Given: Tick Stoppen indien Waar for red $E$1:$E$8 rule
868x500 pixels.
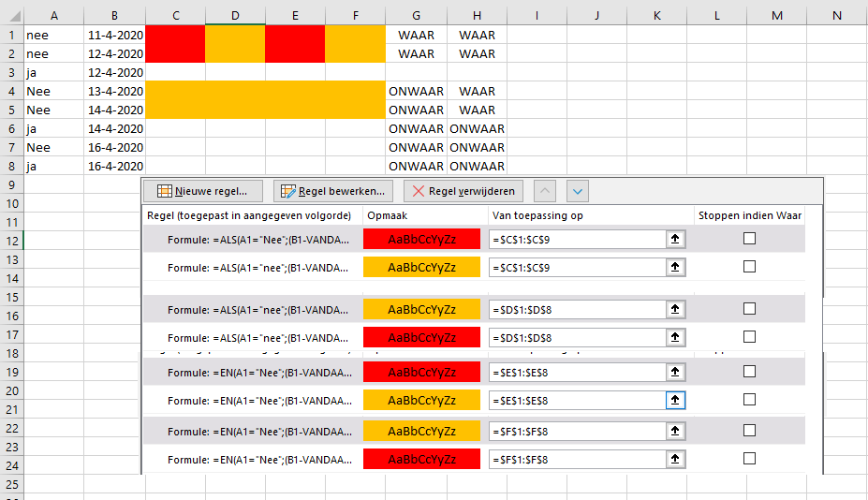Looking at the screenshot, I should pos(749,372).
